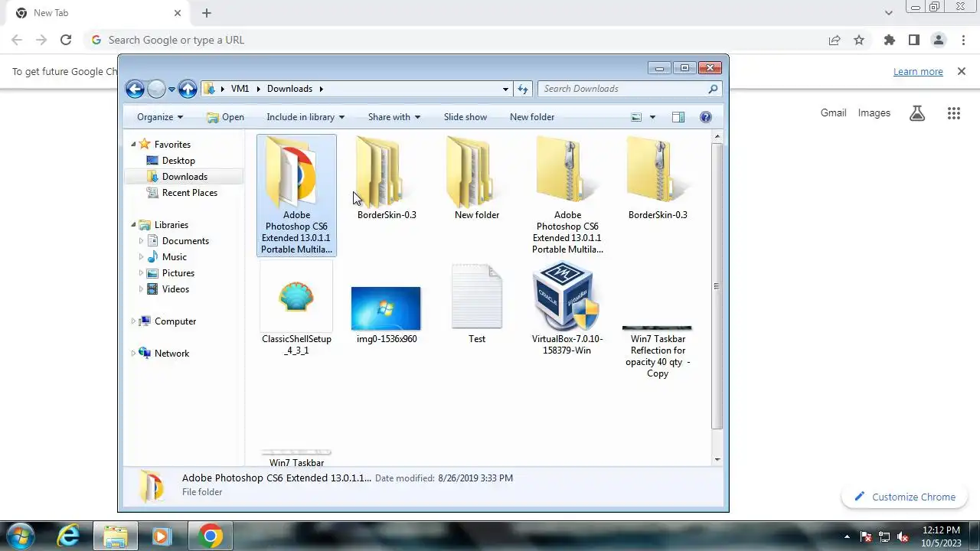The width and height of the screenshot is (980, 551).
Task: Open the recent pages dropdown arrow
Action: pos(171,90)
